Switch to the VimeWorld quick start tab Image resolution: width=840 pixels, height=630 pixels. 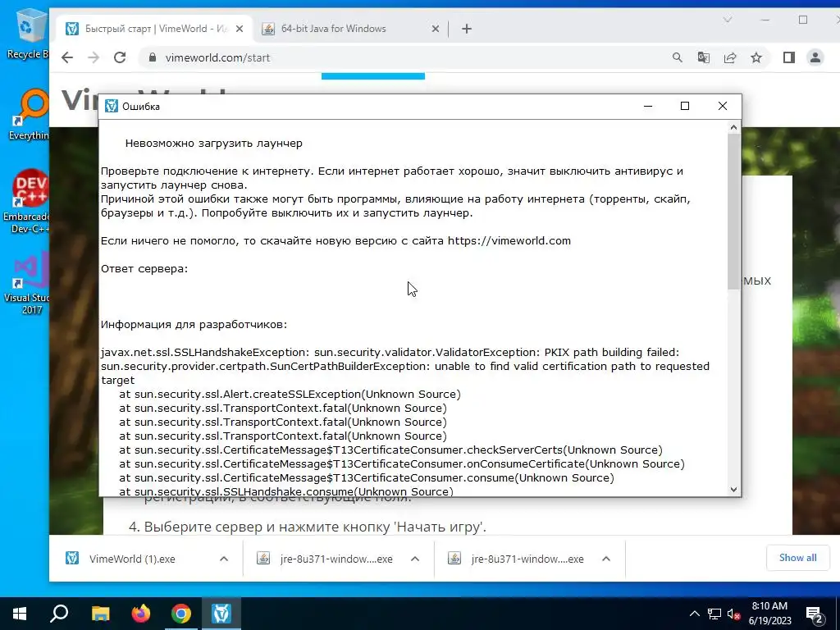154,29
